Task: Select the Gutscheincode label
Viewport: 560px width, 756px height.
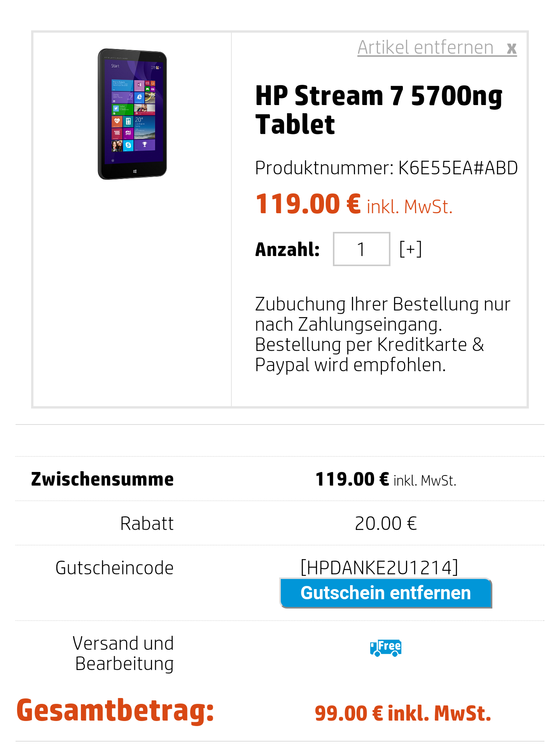Action: click(114, 568)
